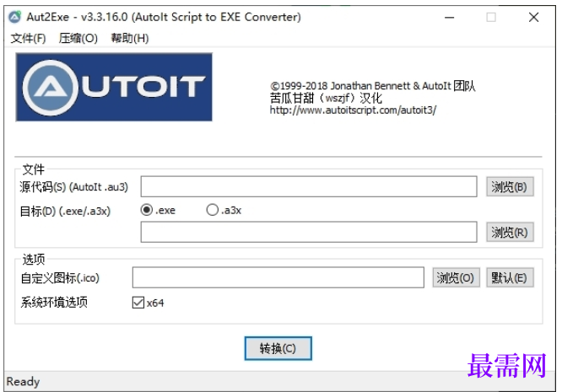
Task: Select the .a3x target radio button
Action: [x=212, y=210]
